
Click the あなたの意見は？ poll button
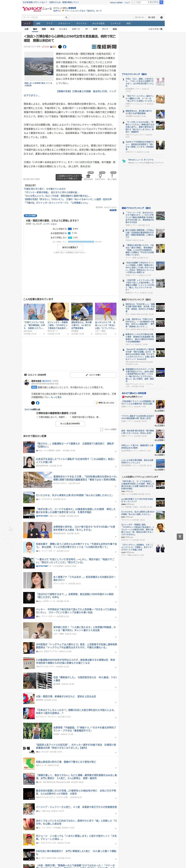(70, 247)
